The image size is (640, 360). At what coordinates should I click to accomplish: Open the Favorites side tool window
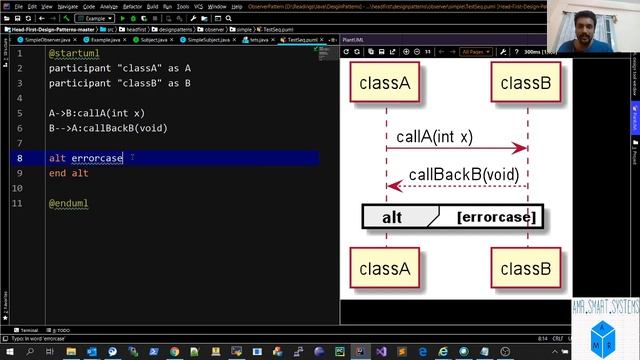point(5,305)
